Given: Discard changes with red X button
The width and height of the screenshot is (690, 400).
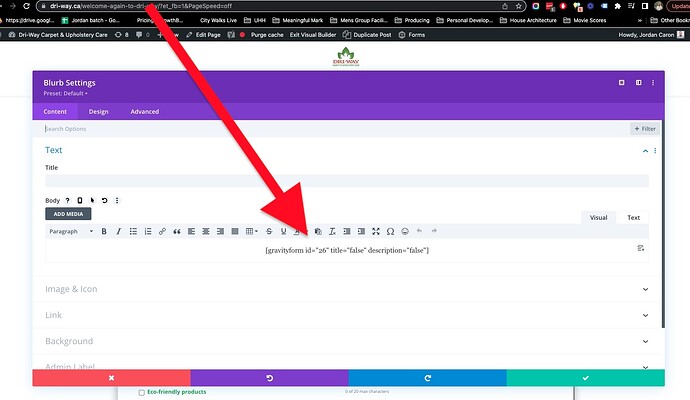Looking at the screenshot, I should click(x=111, y=378).
